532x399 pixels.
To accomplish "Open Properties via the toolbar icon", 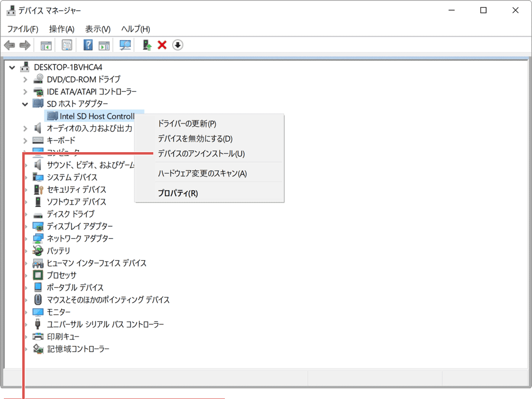I will click(66, 44).
